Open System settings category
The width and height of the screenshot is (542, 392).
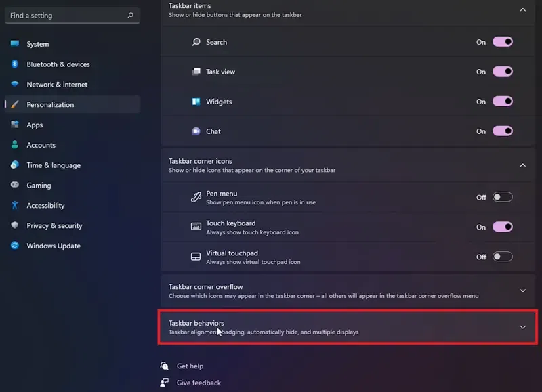(72, 44)
